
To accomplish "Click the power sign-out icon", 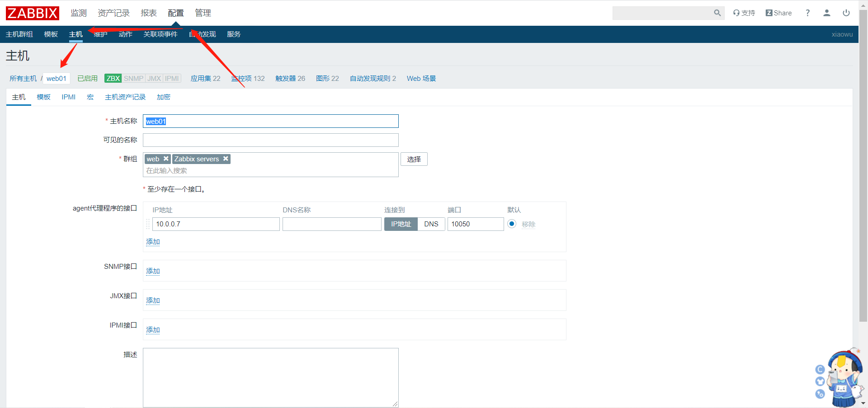I will [846, 13].
